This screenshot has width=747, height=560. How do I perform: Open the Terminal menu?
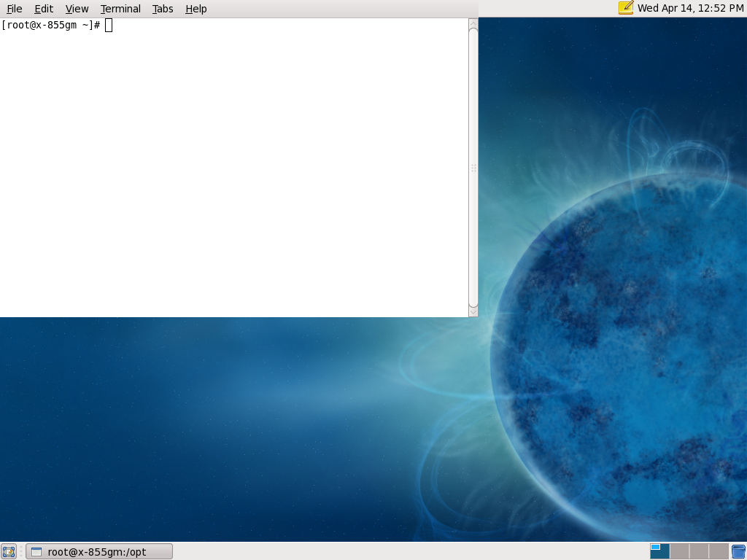pos(120,9)
